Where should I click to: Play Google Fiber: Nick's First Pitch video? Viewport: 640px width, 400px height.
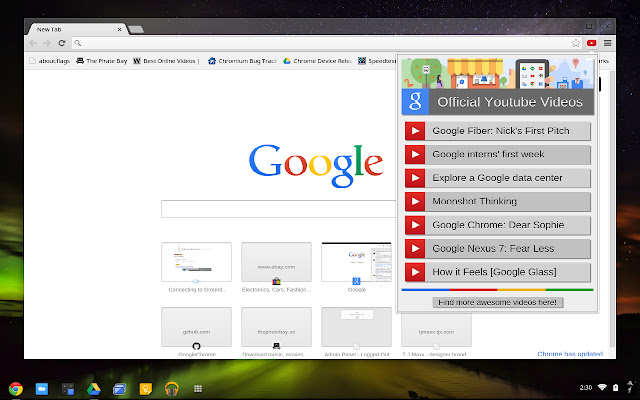pos(498,131)
